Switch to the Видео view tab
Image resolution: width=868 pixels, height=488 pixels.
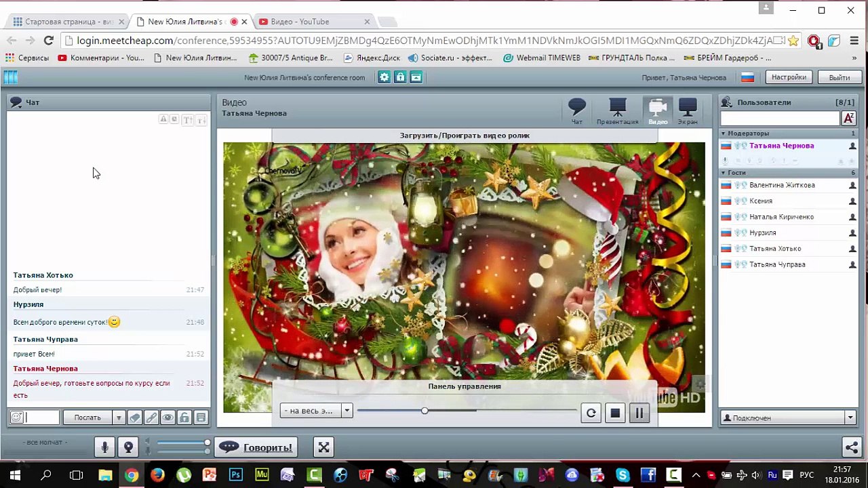tap(658, 112)
